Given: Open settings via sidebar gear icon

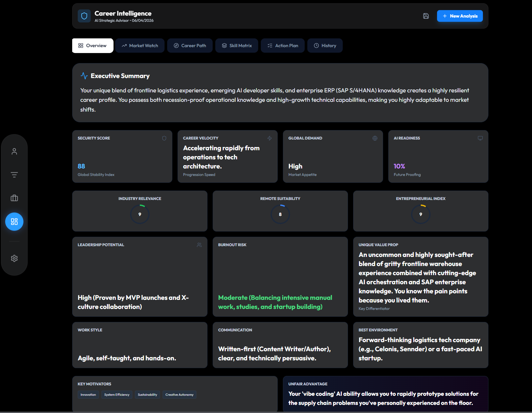Looking at the screenshot, I should 14,258.
